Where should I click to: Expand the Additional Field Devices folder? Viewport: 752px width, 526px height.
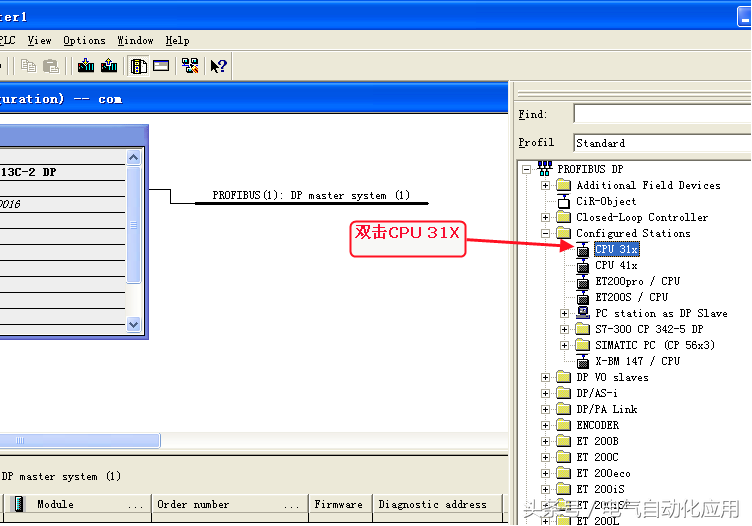[x=545, y=185]
